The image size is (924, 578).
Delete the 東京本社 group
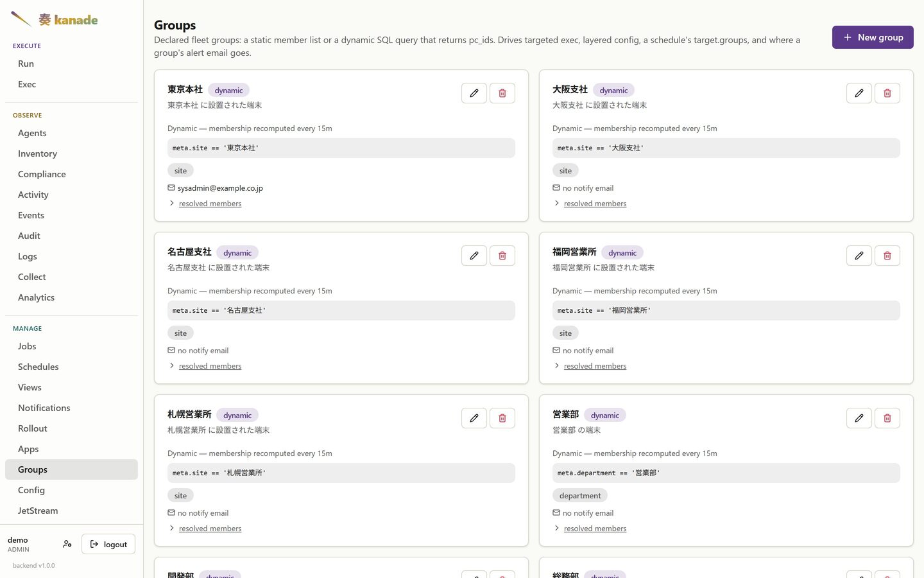502,93
